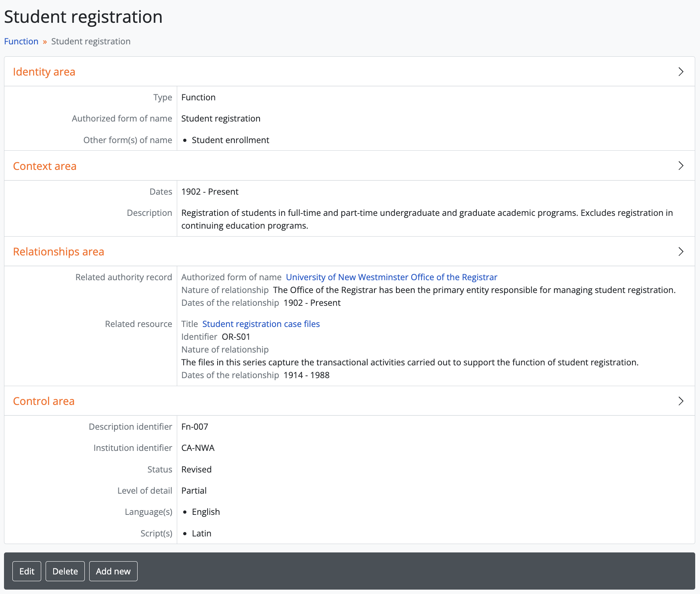
Task: Click the Add new button
Action: [113, 571]
